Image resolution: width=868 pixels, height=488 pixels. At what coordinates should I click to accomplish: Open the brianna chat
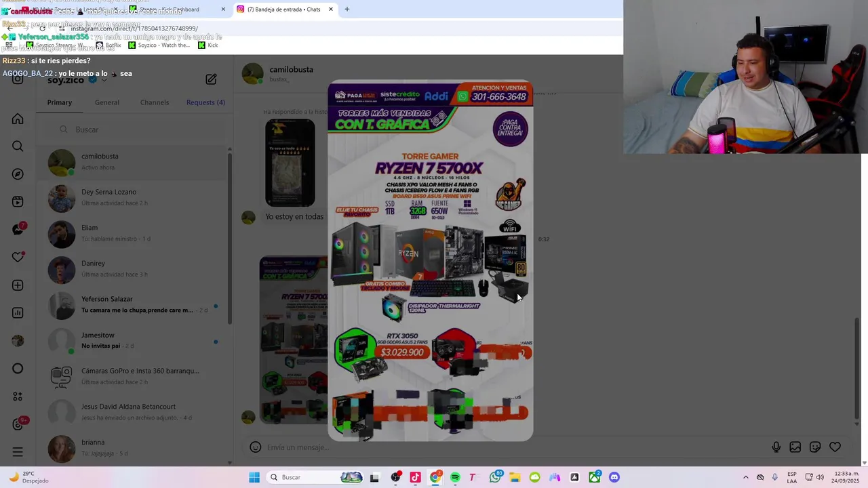tap(132, 449)
